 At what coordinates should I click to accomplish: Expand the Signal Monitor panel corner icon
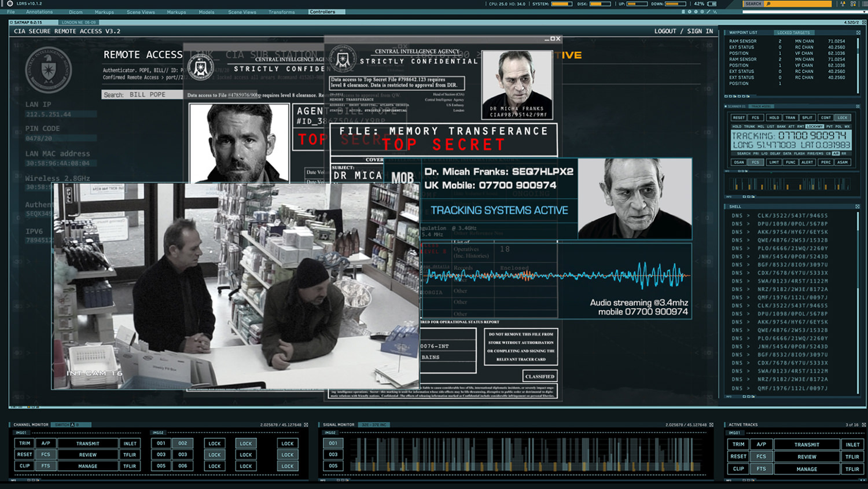point(711,425)
